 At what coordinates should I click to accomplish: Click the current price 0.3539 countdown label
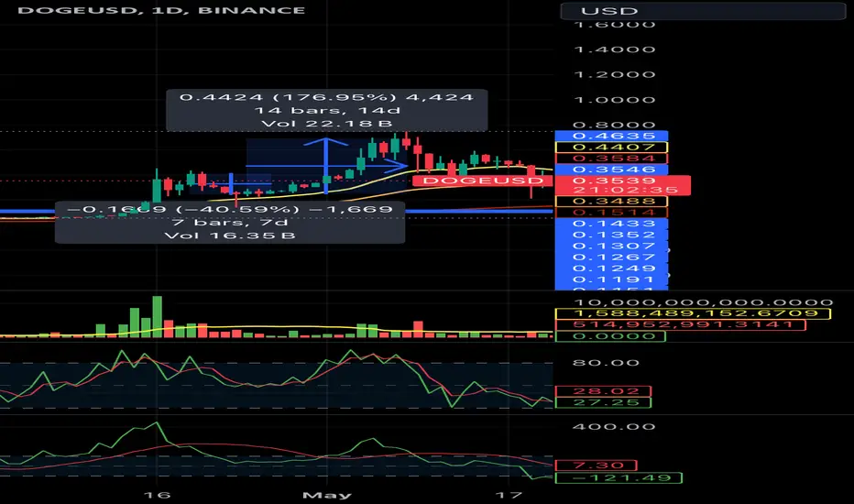(x=622, y=185)
